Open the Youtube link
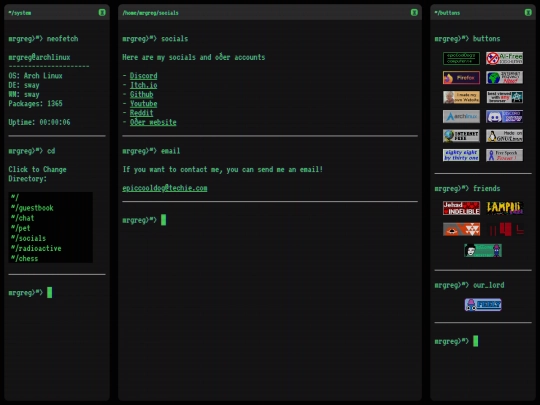540x405 pixels. pyautogui.click(x=143, y=104)
